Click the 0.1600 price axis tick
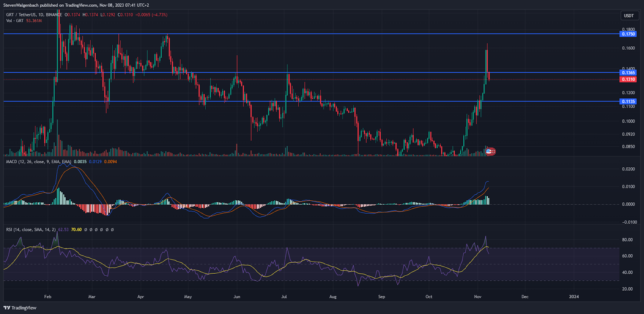The width and height of the screenshot is (644, 314). tap(628, 48)
